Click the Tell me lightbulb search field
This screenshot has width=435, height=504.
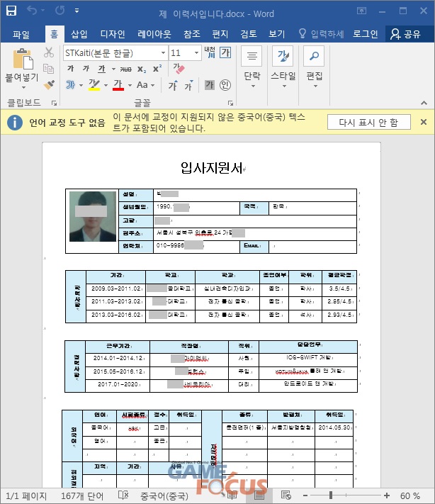(x=321, y=34)
